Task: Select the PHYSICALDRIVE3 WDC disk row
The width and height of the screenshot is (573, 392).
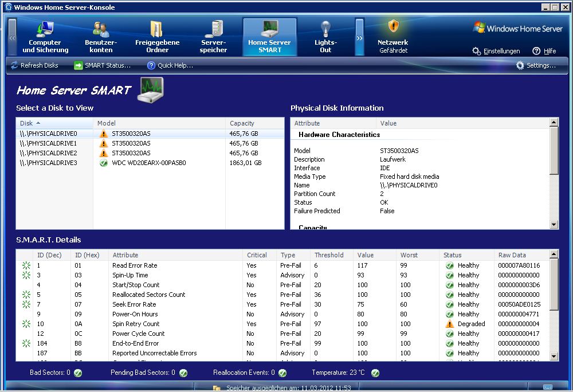Action: pos(149,163)
